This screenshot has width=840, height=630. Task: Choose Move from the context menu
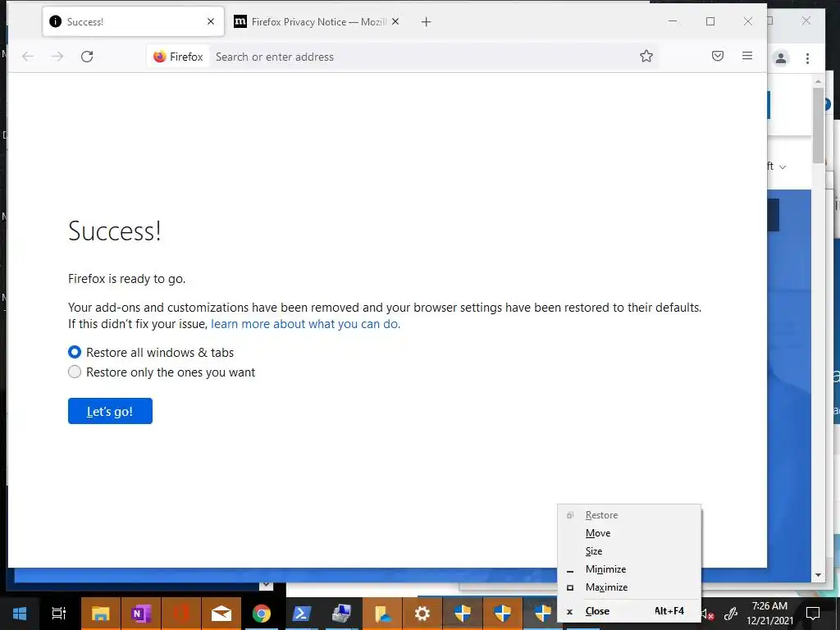tap(629, 533)
